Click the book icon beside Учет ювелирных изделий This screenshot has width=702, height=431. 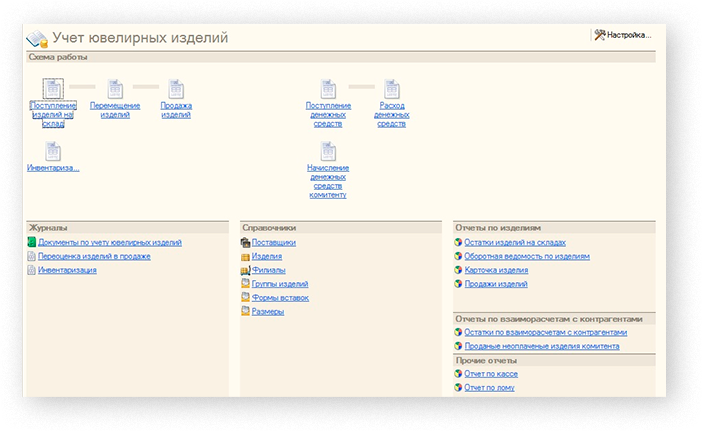37,39
